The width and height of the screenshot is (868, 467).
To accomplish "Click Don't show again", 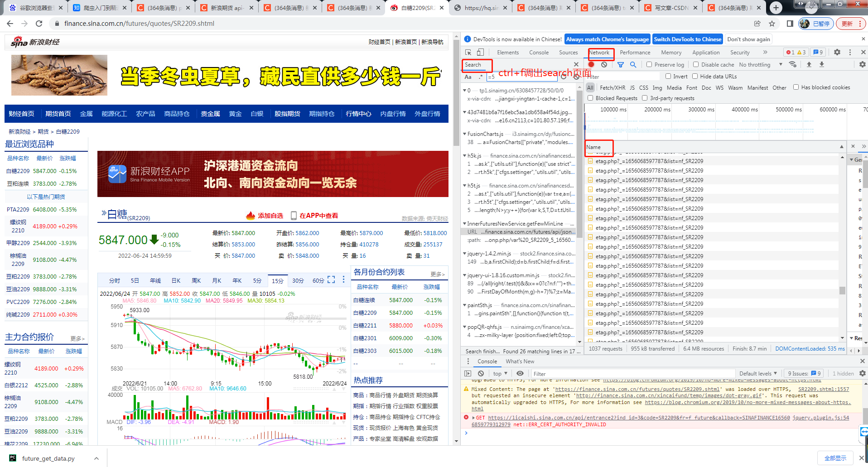I will 748,39.
